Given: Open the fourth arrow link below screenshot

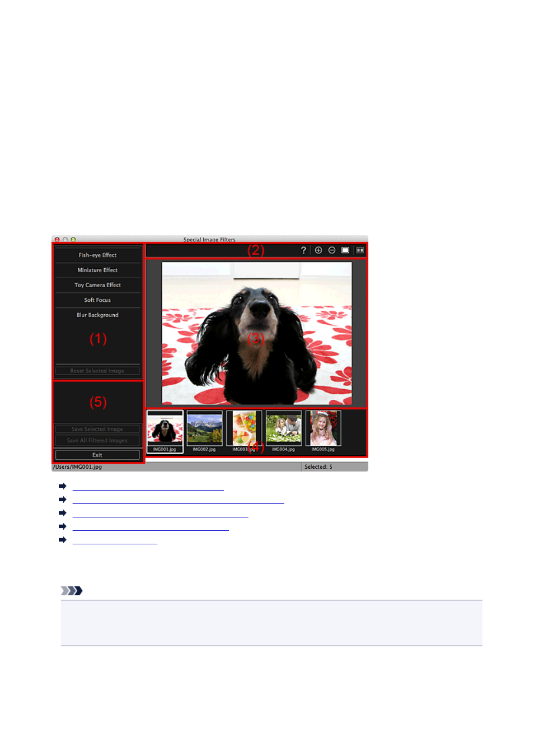Looking at the screenshot, I should point(151,527).
